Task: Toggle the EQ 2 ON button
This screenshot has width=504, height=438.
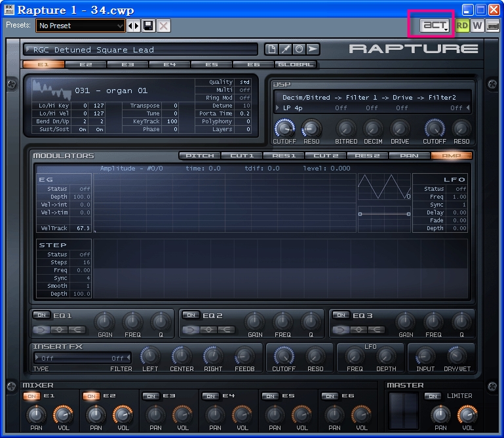Action: point(191,315)
